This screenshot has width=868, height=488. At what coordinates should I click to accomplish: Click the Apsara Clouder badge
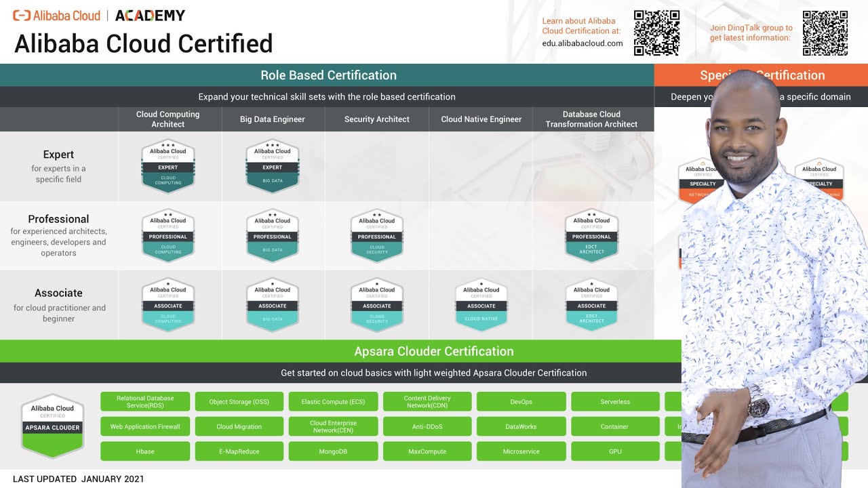pos(52,426)
